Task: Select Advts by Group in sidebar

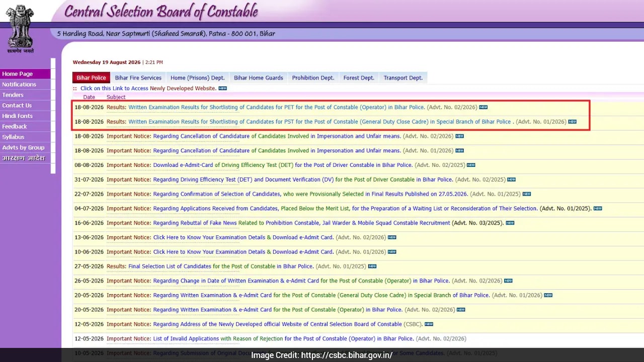Action: 25,148
